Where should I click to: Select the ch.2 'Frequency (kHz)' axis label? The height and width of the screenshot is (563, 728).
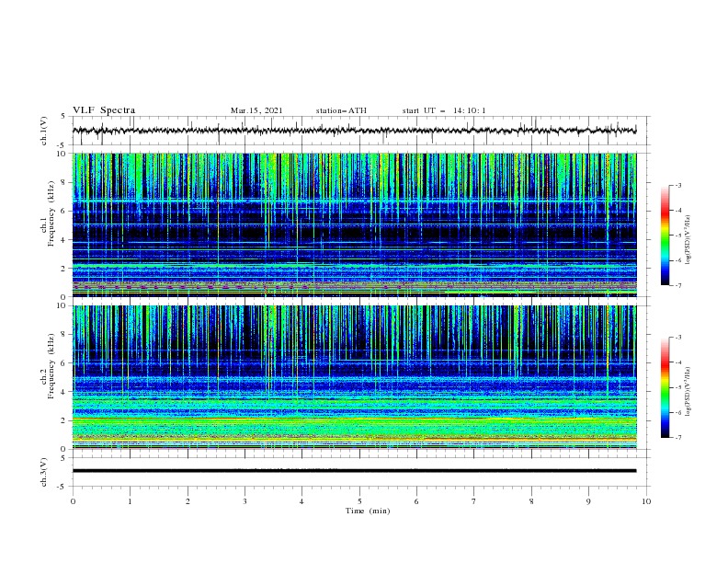(x=51, y=366)
